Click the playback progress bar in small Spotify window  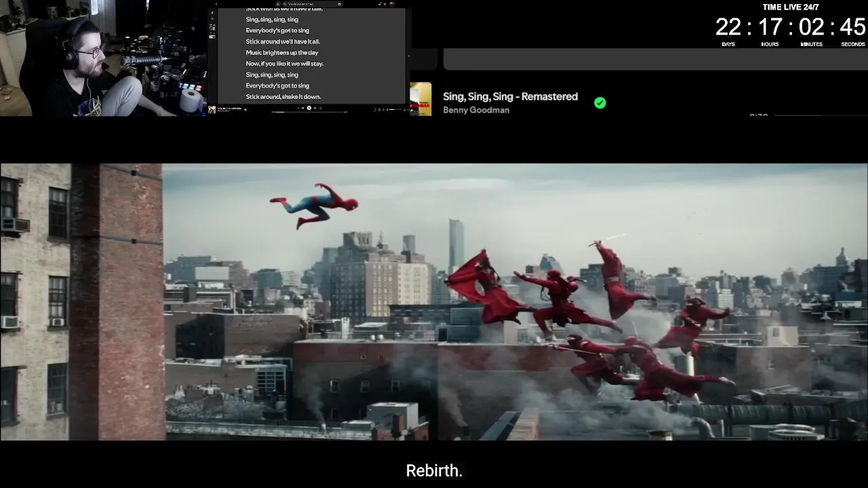pyautogui.click(x=309, y=112)
